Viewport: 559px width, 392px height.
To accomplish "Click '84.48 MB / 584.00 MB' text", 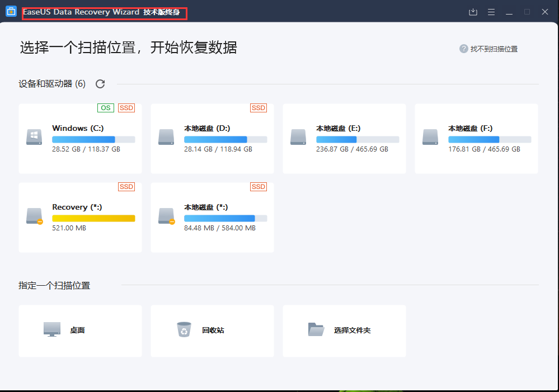I will (x=219, y=228).
